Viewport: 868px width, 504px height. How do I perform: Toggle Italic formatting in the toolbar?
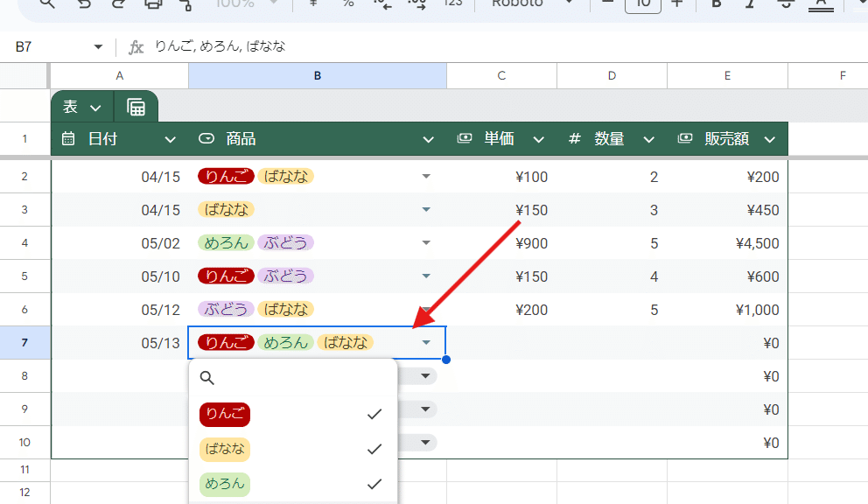coord(750,3)
